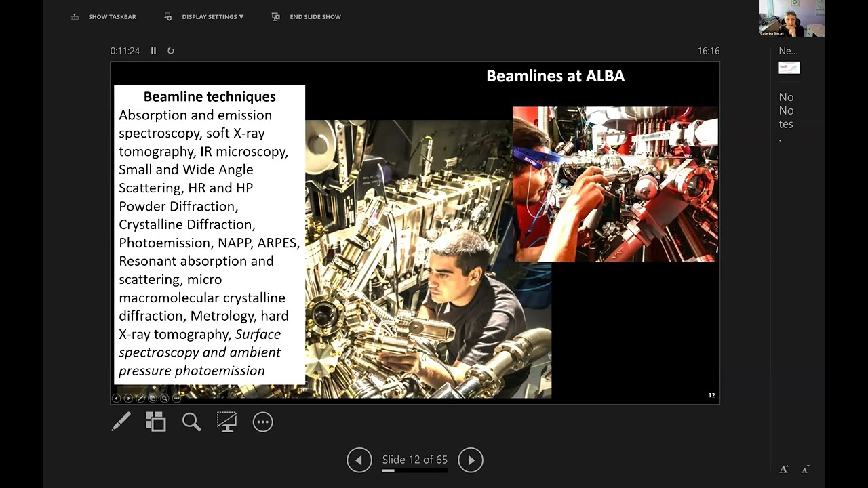This screenshot has height=488, width=868.
Task: Click the Show Taskbar icon
Action: tap(75, 17)
